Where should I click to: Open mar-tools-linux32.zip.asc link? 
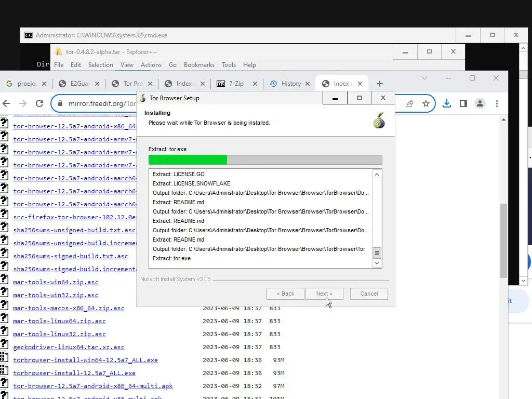tap(59, 334)
